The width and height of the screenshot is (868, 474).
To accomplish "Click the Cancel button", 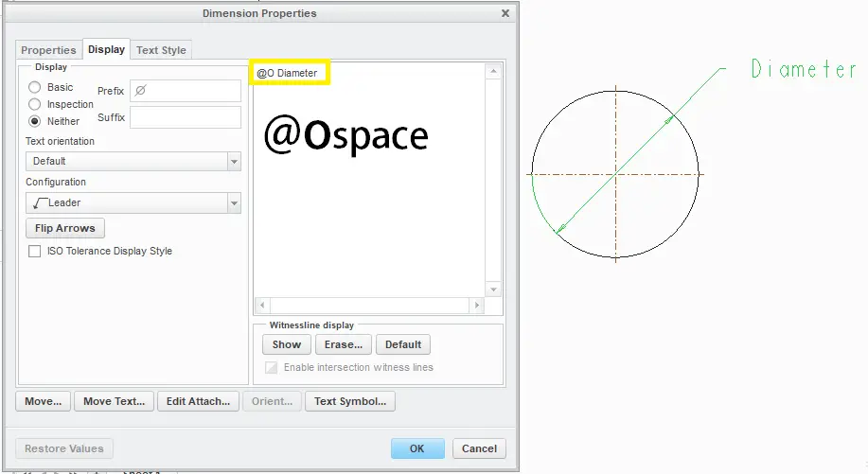I will click(479, 448).
